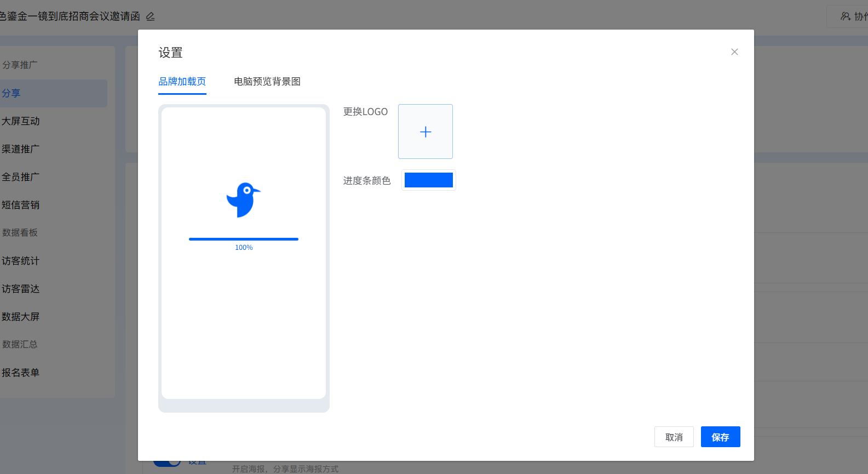Open 数据大屏 sidebar item
The image size is (868, 474).
click(x=21, y=317)
